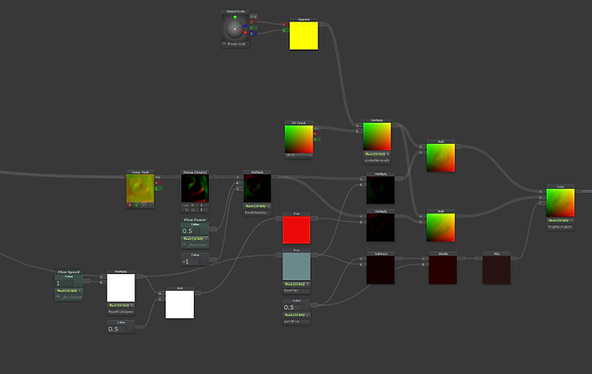Open precision dropdown under white Multiply node
The width and height of the screenshot is (592, 374).
[x=121, y=306]
